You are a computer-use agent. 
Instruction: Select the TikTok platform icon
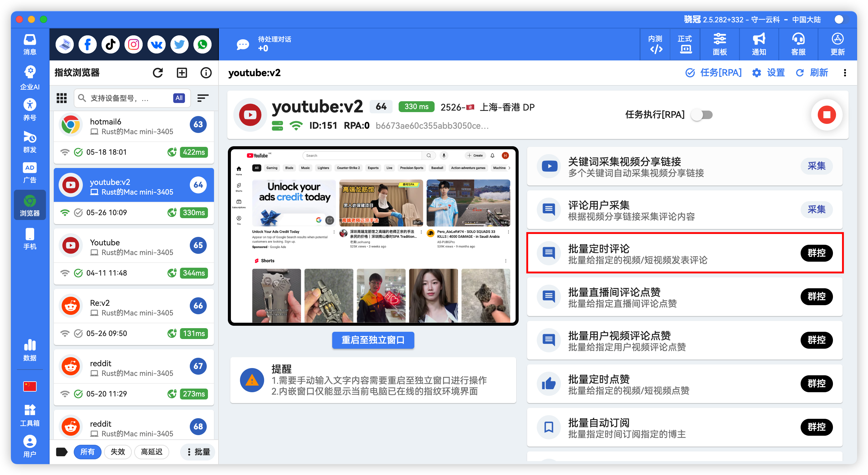tap(110, 44)
